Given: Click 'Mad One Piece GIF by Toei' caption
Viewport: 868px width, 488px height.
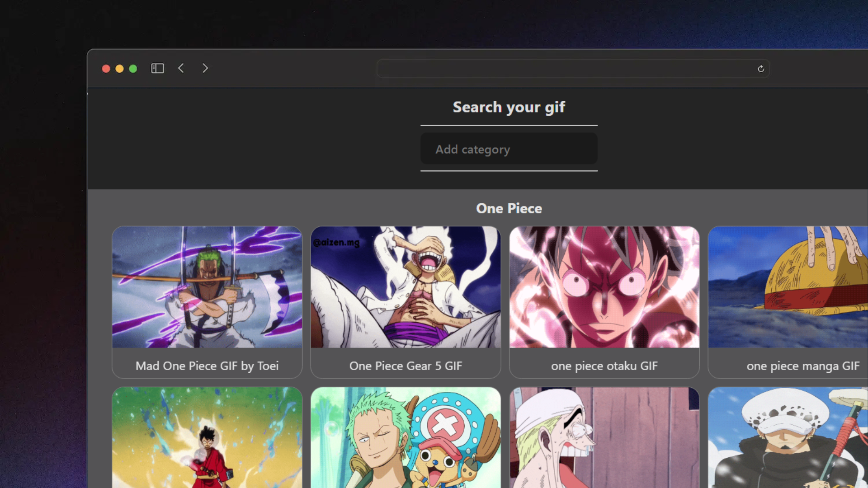Looking at the screenshot, I should [x=207, y=366].
